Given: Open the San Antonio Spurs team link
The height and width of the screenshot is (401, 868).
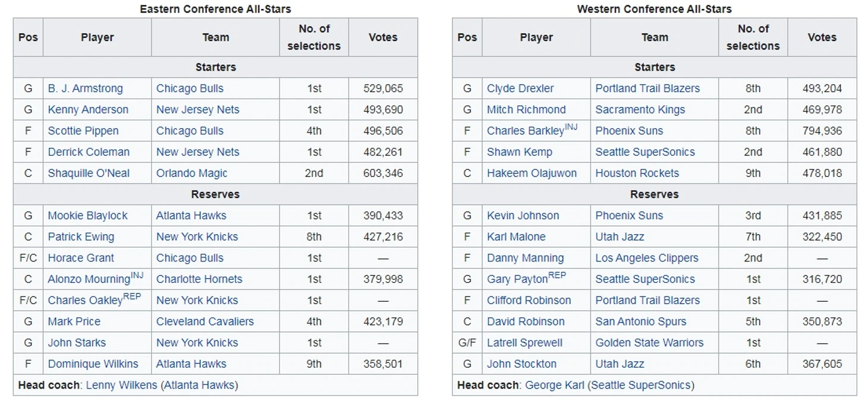Looking at the screenshot, I should pyautogui.click(x=640, y=321).
